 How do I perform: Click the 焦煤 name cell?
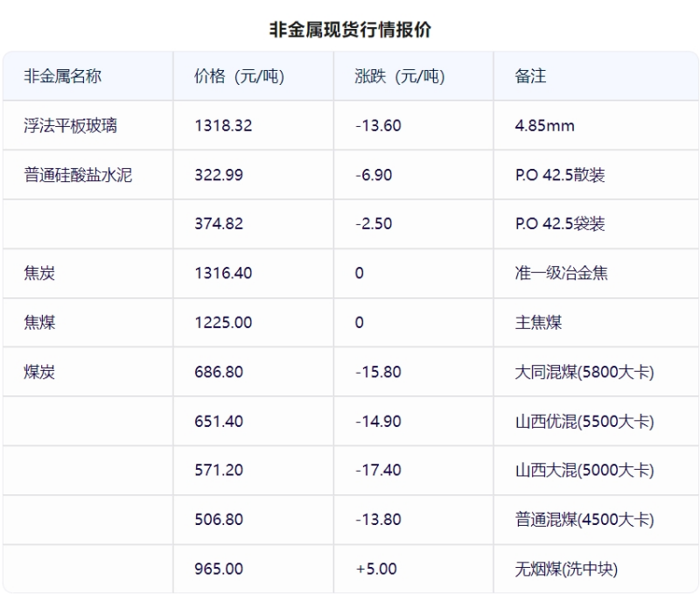click(39, 322)
